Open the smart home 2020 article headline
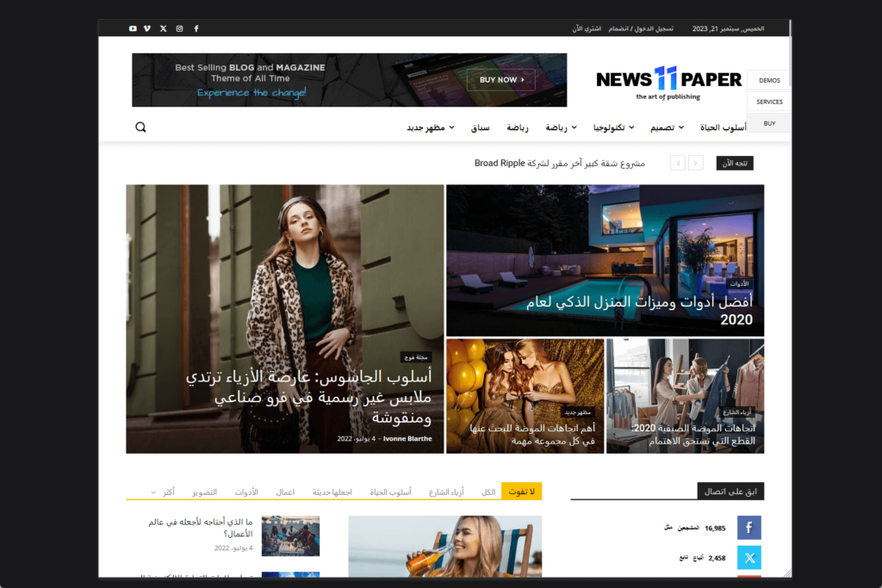882x588 pixels. pyautogui.click(x=640, y=310)
